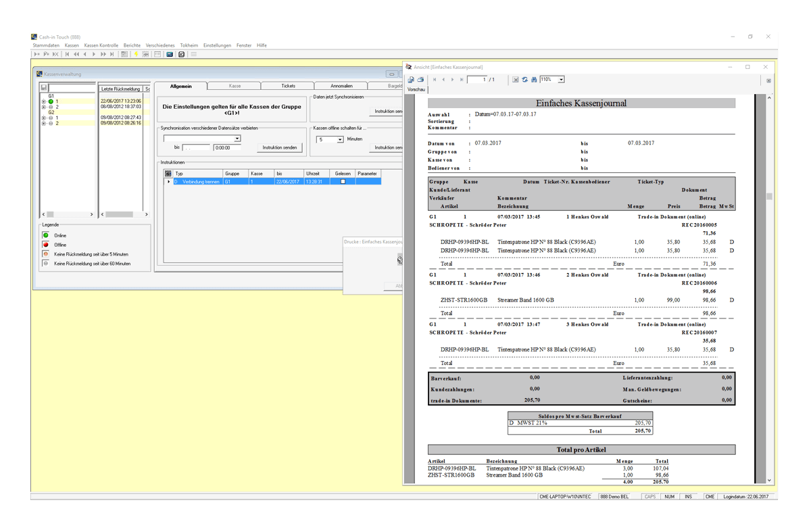Go to last record in the main toolbar
This screenshot has width=811, height=532.
(x=112, y=54)
